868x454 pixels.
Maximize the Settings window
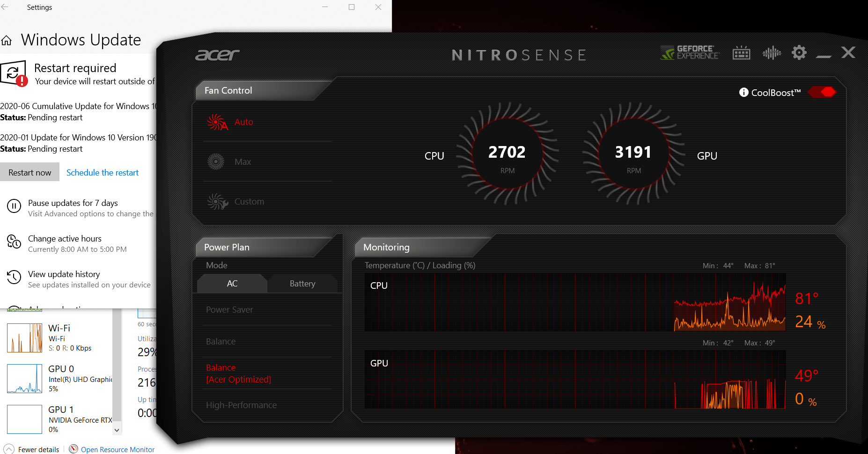click(x=352, y=7)
